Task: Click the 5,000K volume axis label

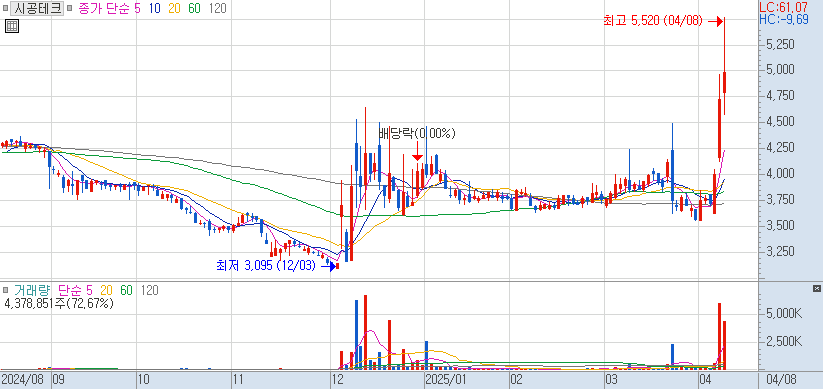Action: click(783, 314)
